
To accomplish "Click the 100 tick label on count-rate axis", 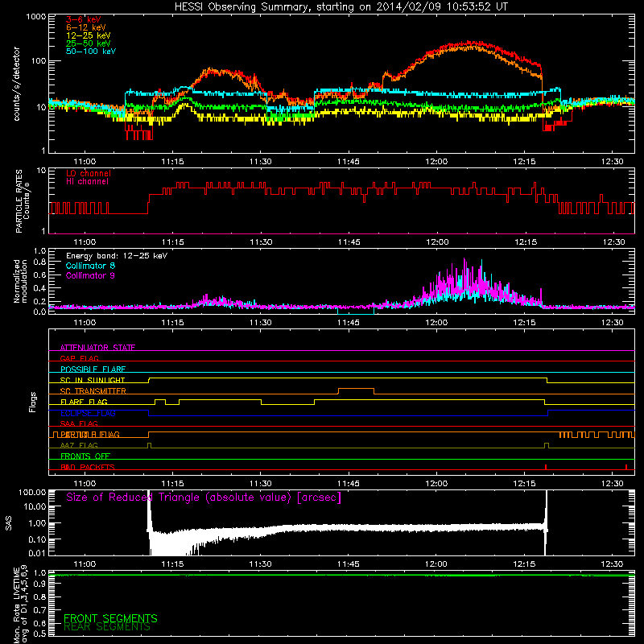I will (x=38, y=61).
